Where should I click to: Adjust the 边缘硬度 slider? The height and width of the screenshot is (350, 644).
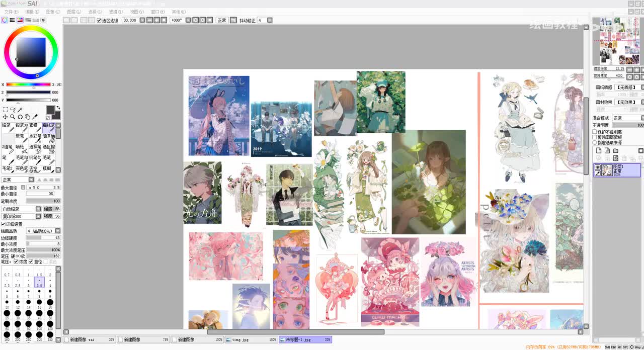click(43, 238)
